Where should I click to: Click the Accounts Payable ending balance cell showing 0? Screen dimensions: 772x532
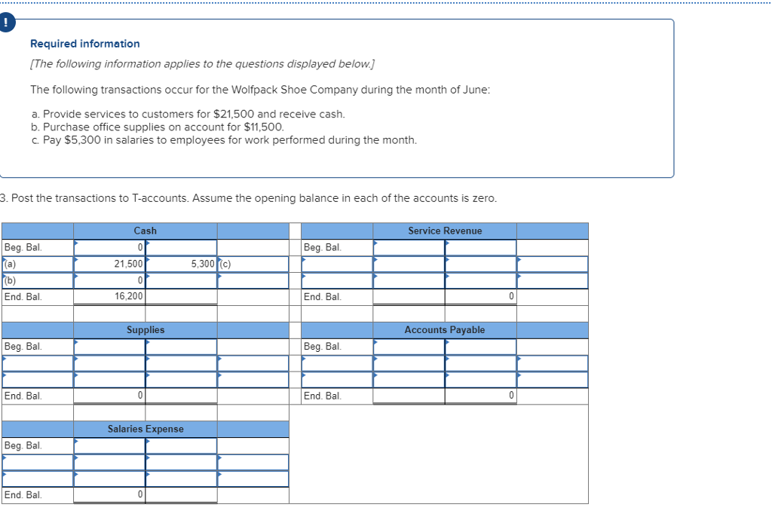(480, 396)
